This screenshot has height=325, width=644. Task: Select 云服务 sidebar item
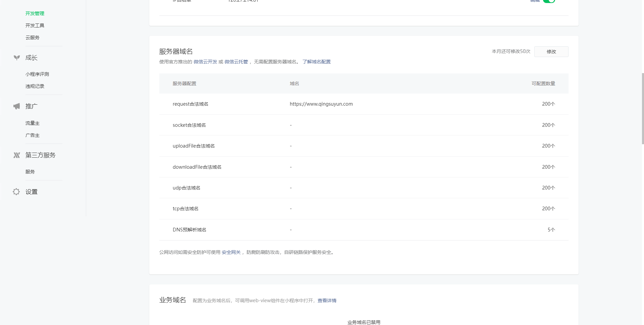click(33, 38)
